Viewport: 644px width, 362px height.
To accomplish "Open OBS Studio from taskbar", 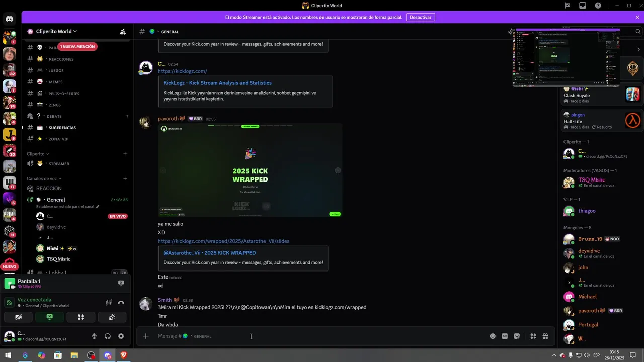I will click(x=91, y=355).
